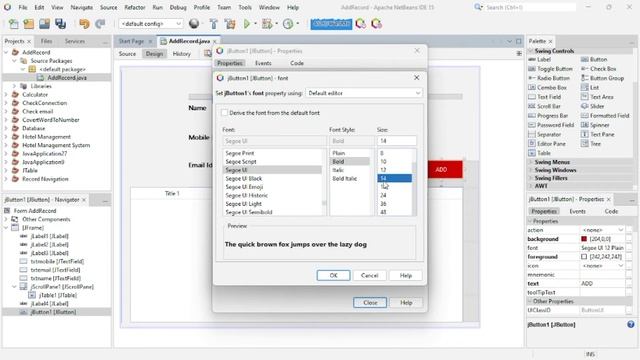Click Cancel in the font dialog
640x360 pixels.
(369, 276)
